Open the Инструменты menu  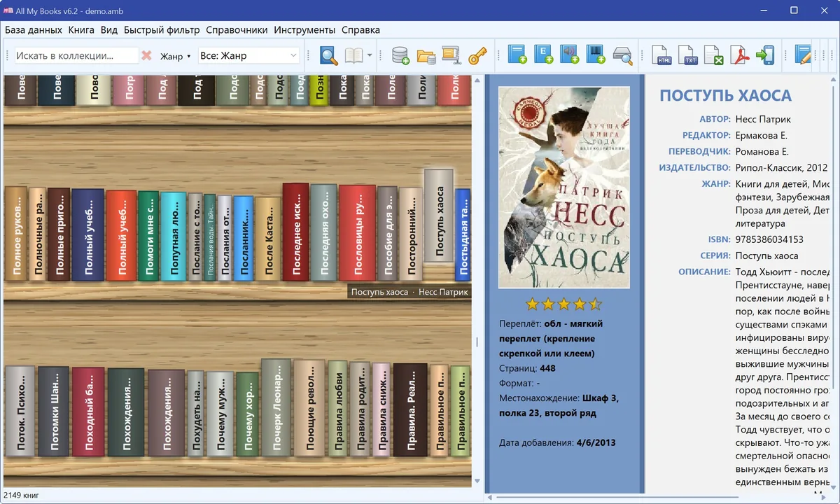coord(304,30)
